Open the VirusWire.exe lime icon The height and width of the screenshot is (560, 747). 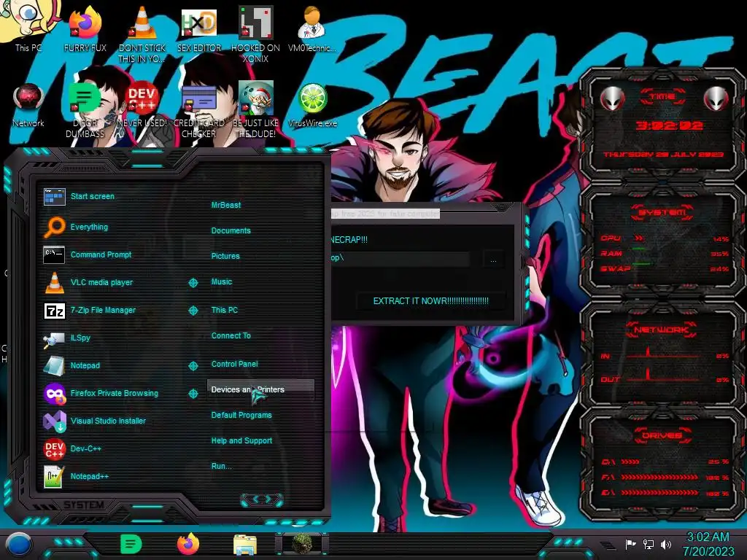click(x=312, y=105)
